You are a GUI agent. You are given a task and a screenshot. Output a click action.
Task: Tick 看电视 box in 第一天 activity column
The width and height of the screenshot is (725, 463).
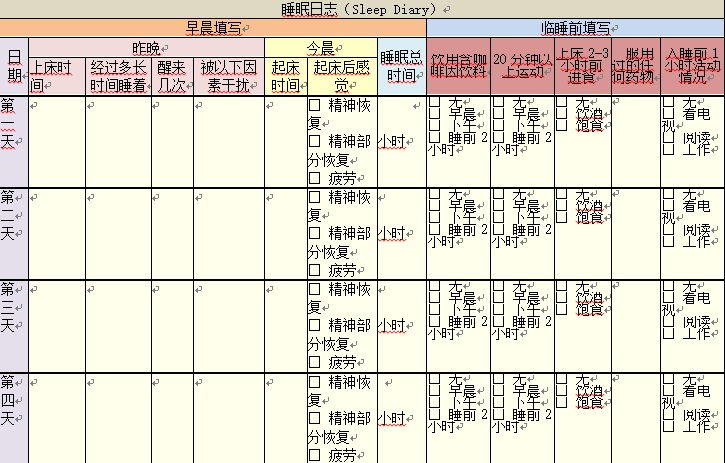tap(669, 113)
